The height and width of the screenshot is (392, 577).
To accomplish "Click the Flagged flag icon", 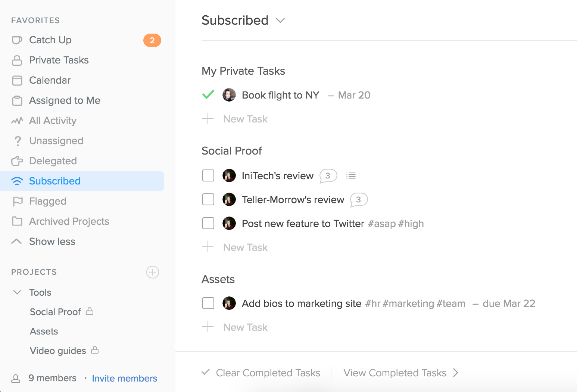I will pos(17,201).
